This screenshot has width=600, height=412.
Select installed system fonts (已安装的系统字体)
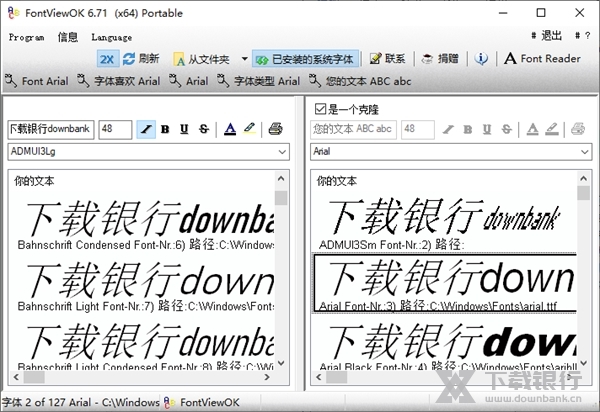pyautogui.click(x=305, y=59)
